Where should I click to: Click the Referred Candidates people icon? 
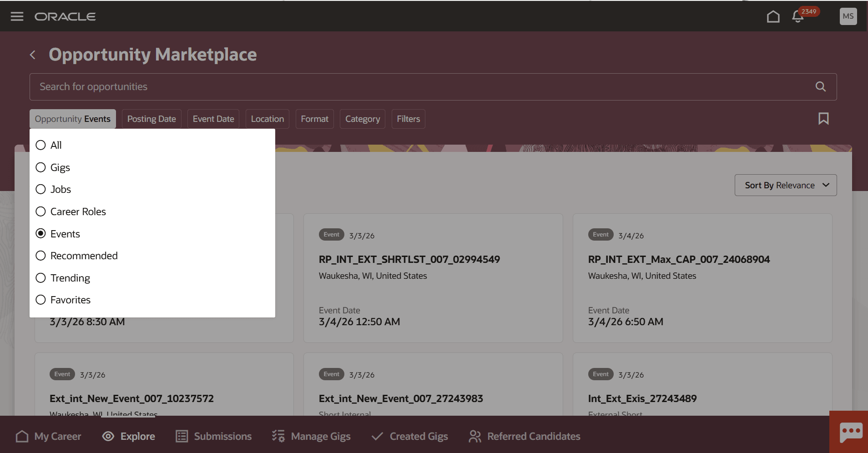tap(474, 436)
